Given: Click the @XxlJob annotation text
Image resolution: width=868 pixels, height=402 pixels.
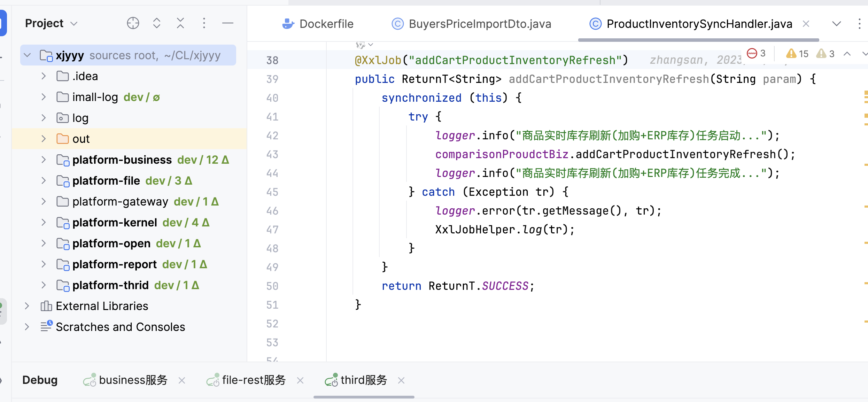Looking at the screenshot, I should coord(378,60).
